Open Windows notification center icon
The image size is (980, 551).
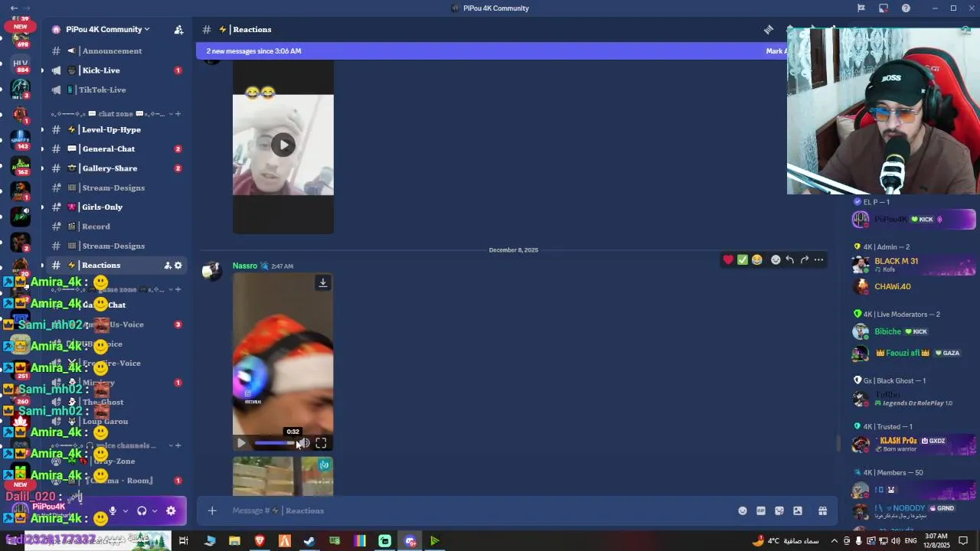coord(963,541)
